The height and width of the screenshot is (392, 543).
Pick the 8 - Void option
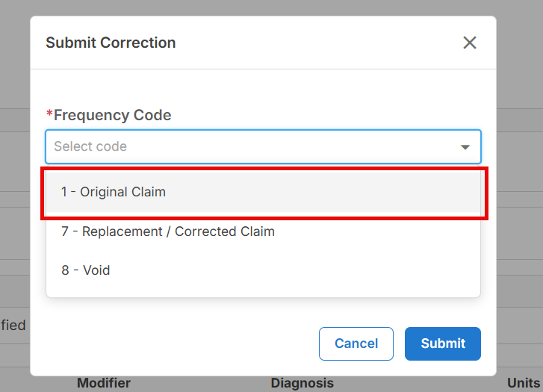click(x=263, y=270)
